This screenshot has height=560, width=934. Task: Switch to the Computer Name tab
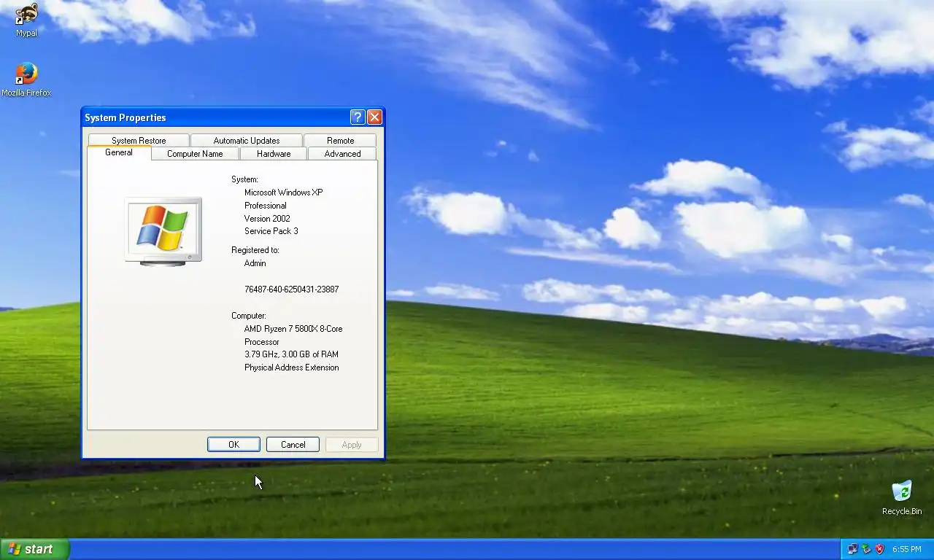(195, 153)
